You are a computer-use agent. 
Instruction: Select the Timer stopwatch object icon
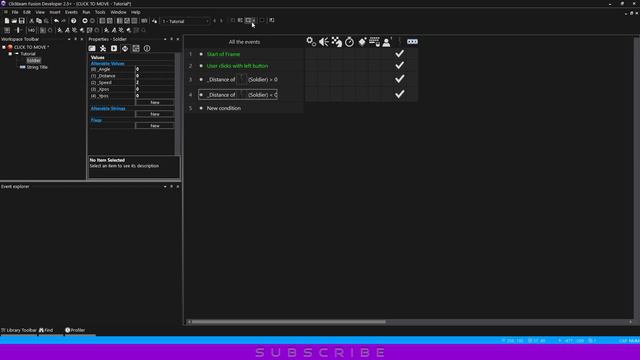349,42
